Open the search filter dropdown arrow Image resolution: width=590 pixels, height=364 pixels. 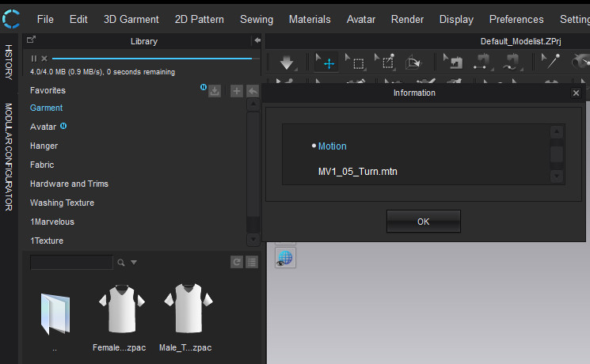tap(134, 263)
